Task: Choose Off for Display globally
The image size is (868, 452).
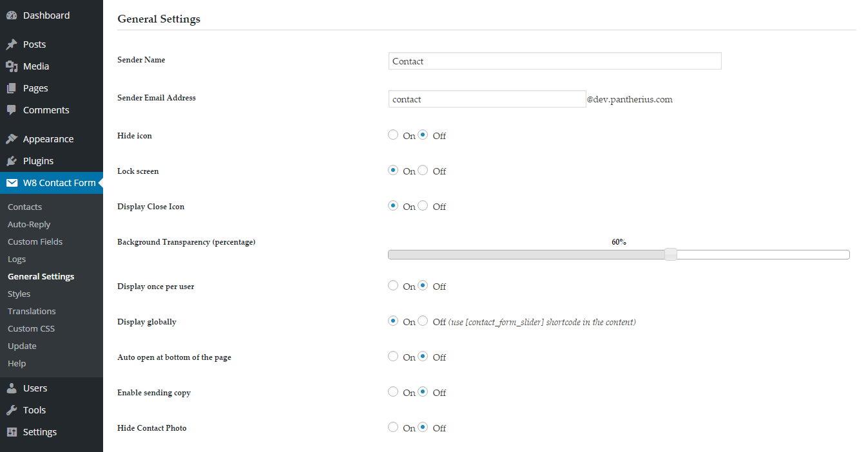Action: click(x=423, y=321)
